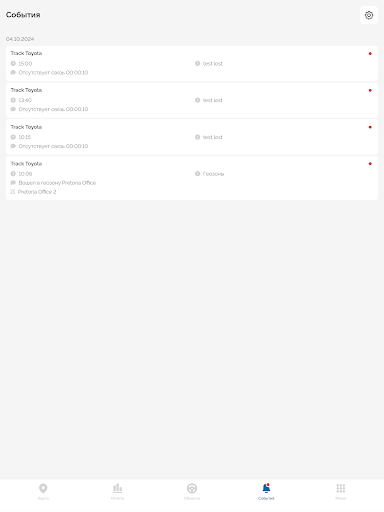Open the Track Toyota event at 10:15
Image resolution: width=384 pixels, height=512 pixels.
192,137
